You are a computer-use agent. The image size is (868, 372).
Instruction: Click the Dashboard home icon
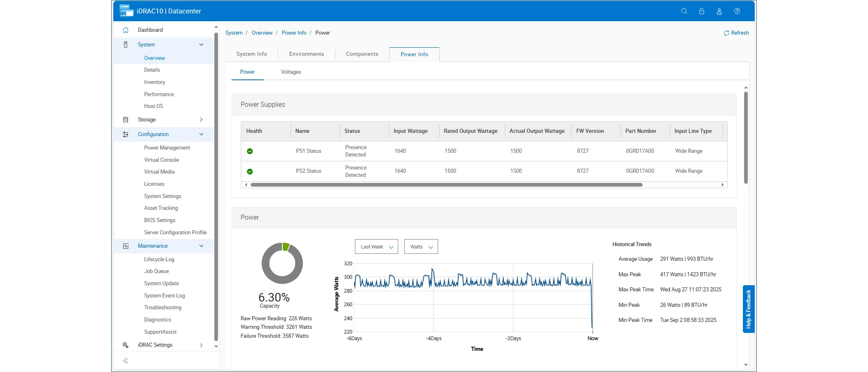point(126,30)
